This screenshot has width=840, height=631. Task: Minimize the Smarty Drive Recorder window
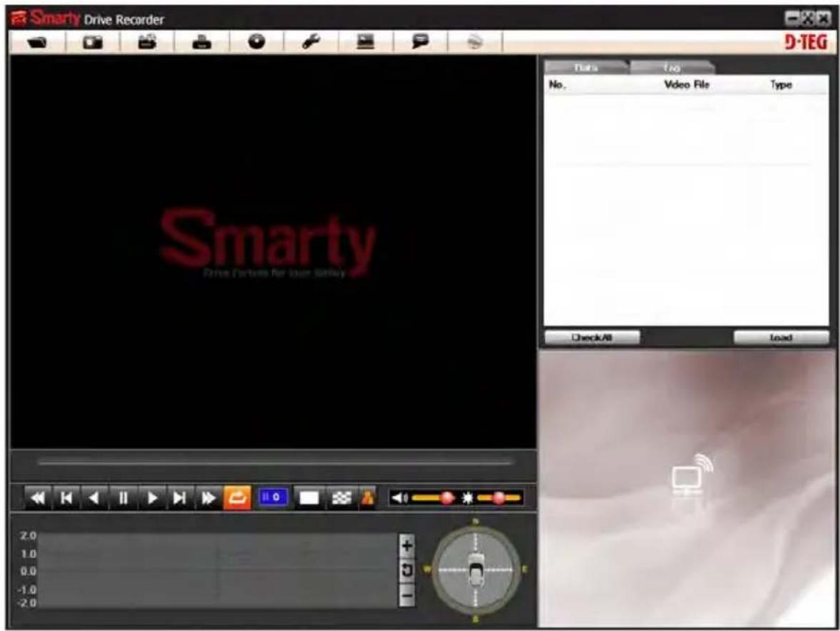tap(792, 18)
